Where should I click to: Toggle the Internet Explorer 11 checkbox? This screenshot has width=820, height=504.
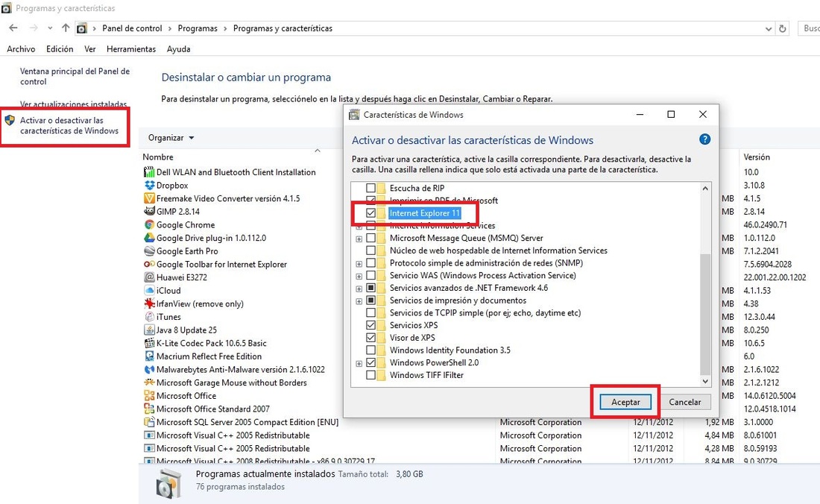coord(370,212)
